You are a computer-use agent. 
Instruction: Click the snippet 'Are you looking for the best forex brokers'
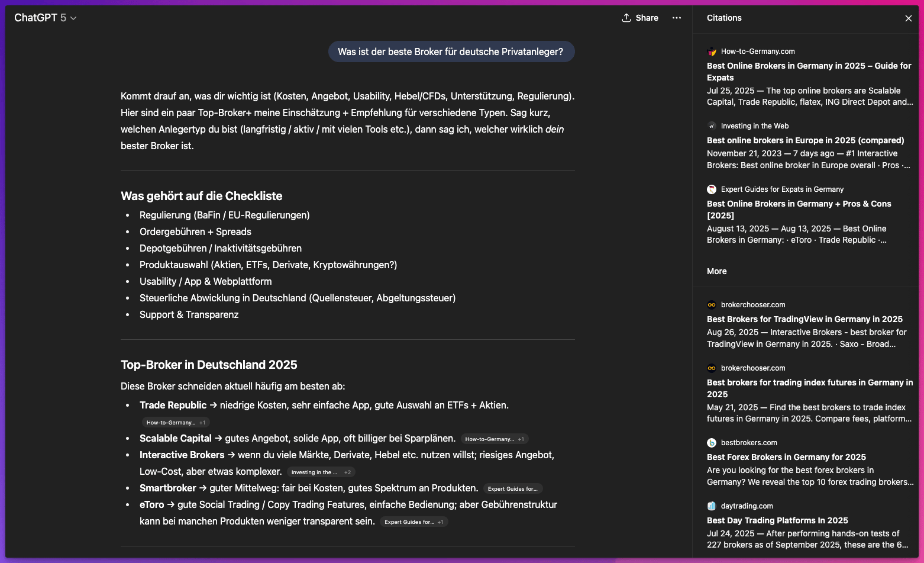click(x=810, y=476)
